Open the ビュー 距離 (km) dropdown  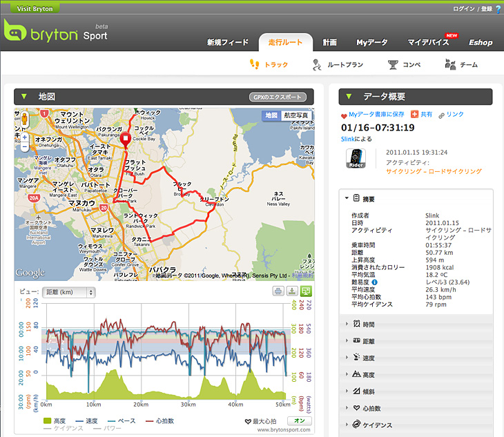pyautogui.click(x=69, y=292)
